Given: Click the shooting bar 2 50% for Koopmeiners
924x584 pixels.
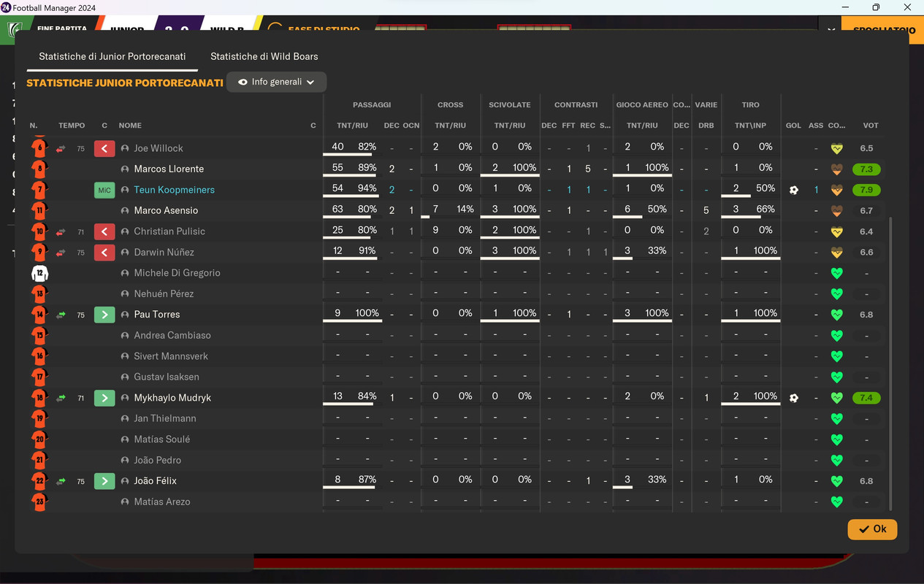Looking at the screenshot, I should (750, 190).
